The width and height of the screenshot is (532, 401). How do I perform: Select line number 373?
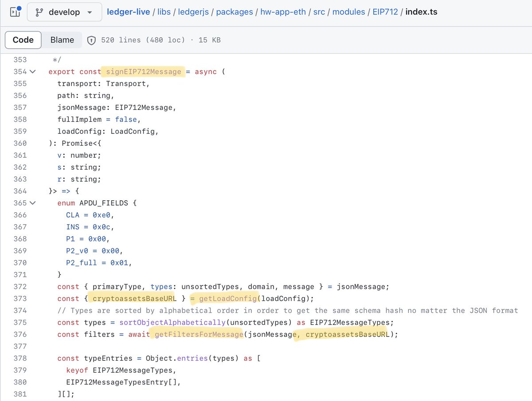20,299
